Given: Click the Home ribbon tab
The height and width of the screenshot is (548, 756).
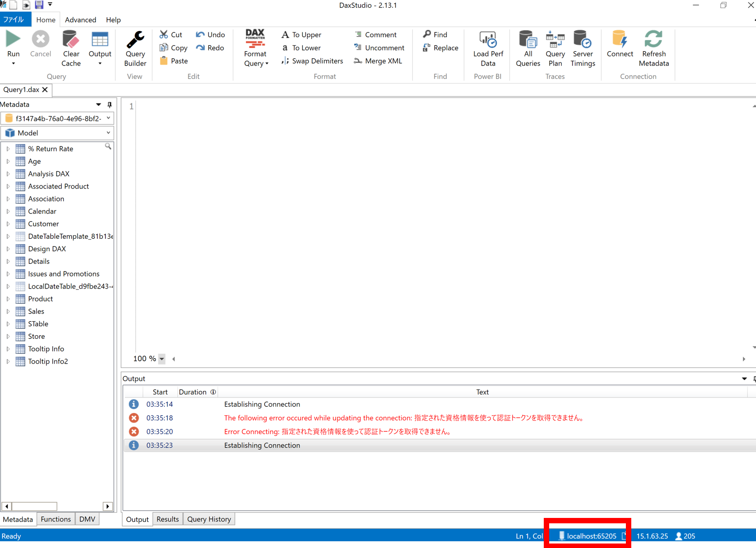Looking at the screenshot, I should (x=46, y=20).
